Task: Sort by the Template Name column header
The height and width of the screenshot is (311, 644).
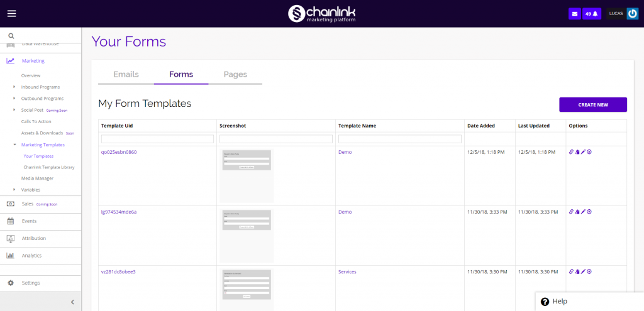Action: pyautogui.click(x=357, y=126)
